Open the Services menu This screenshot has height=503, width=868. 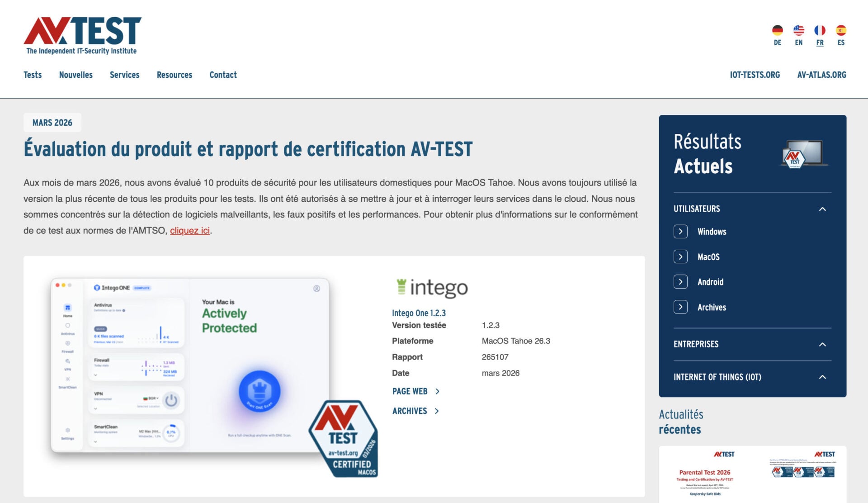click(x=124, y=75)
